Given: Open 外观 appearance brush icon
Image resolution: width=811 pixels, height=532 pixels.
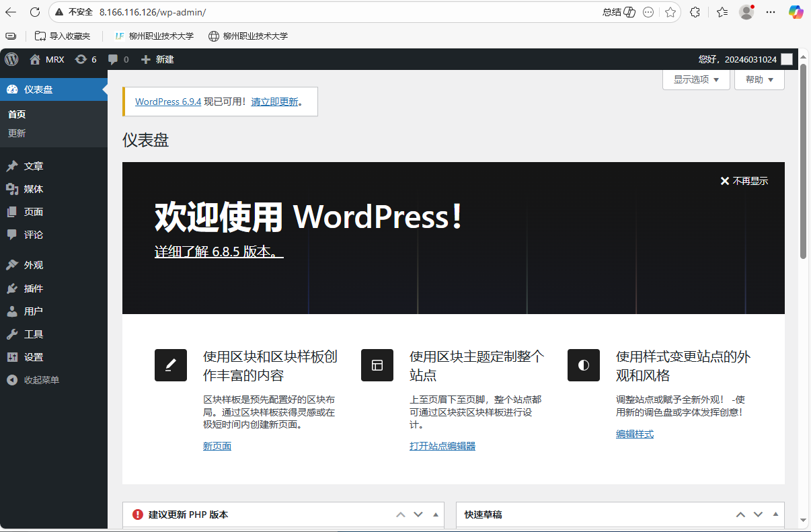Looking at the screenshot, I should coord(11,265).
